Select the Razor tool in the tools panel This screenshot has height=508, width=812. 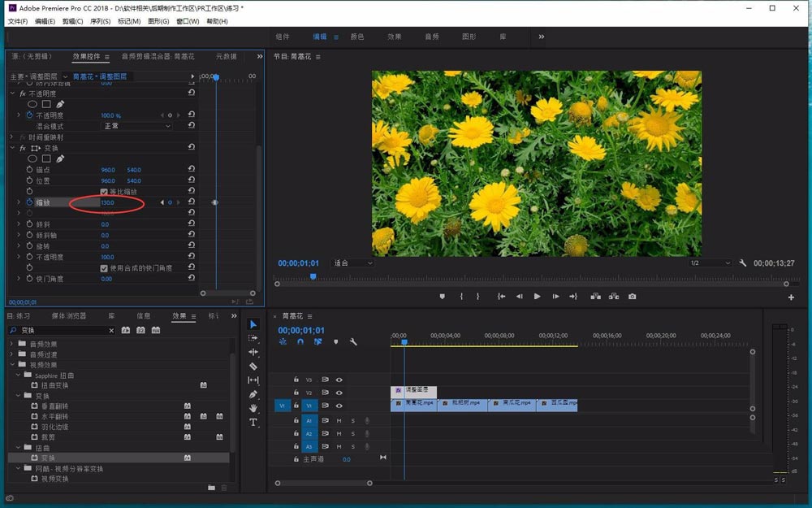click(253, 367)
